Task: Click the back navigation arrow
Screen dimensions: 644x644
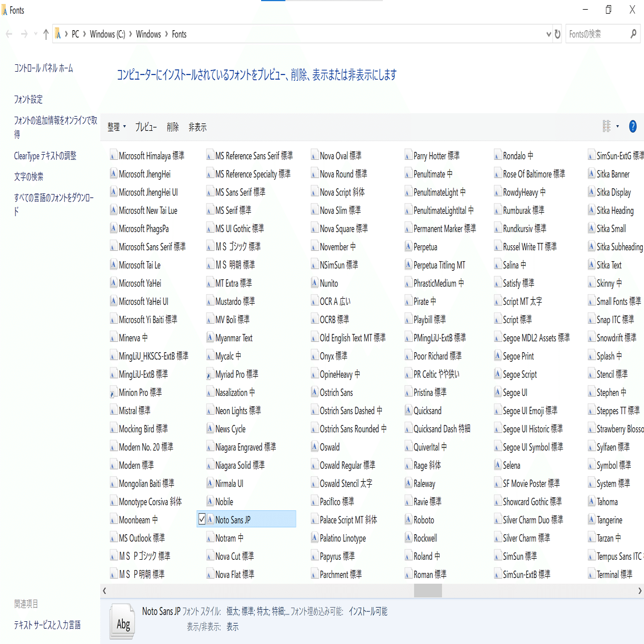Action: [9, 34]
